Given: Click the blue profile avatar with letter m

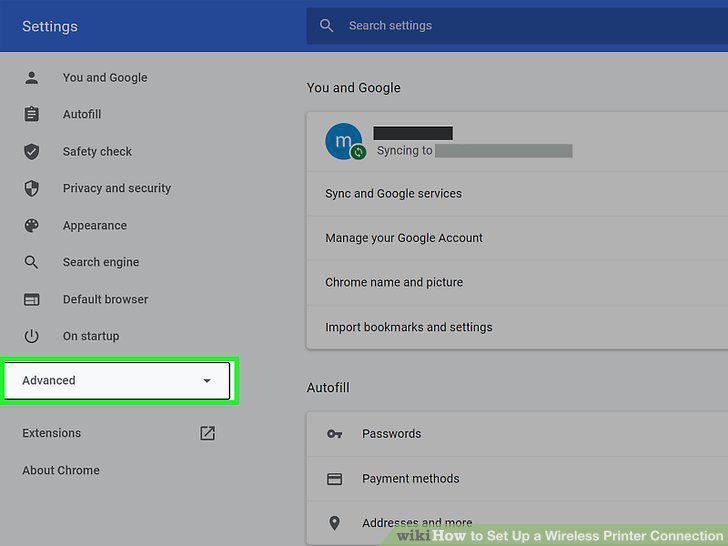Looking at the screenshot, I should click(x=344, y=141).
